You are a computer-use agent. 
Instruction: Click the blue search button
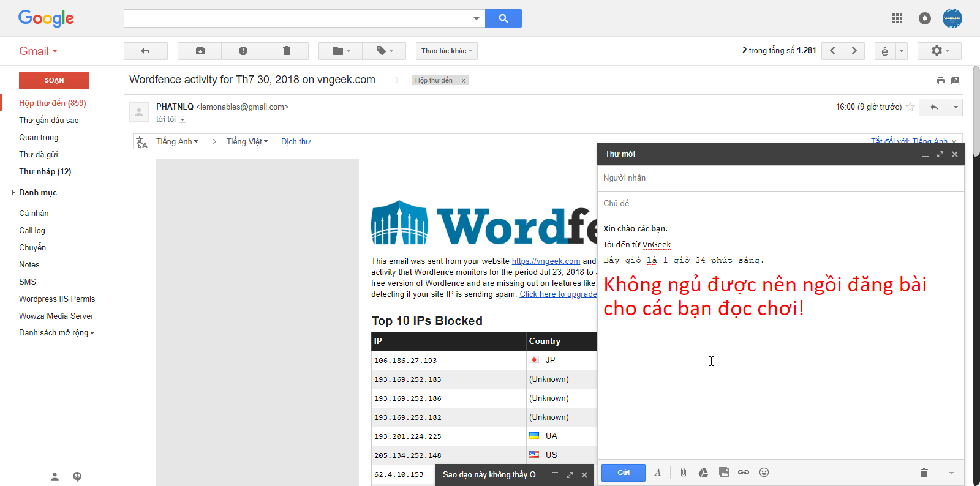click(503, 18)
